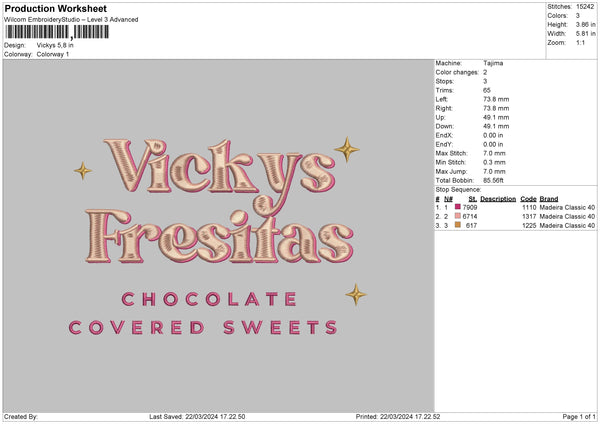Click the 'St.' column header
The image size is (600, 424).
473,199
